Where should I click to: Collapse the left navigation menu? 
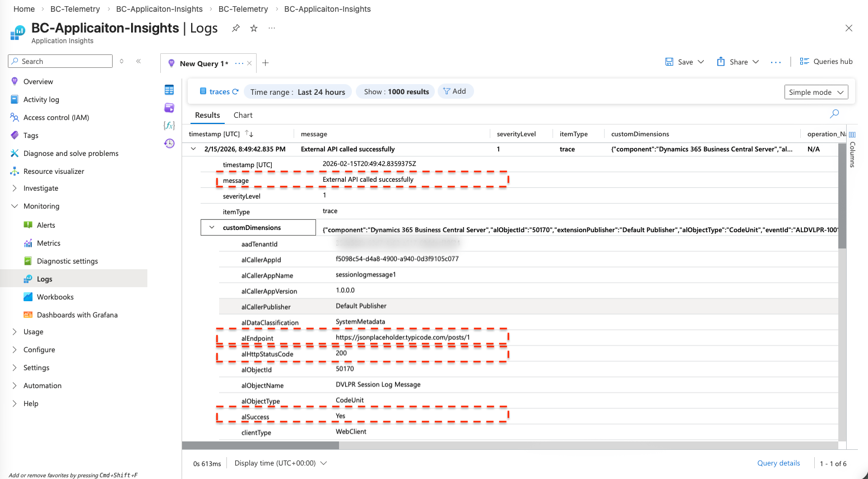pyautogui.click(x=138, y=61)
